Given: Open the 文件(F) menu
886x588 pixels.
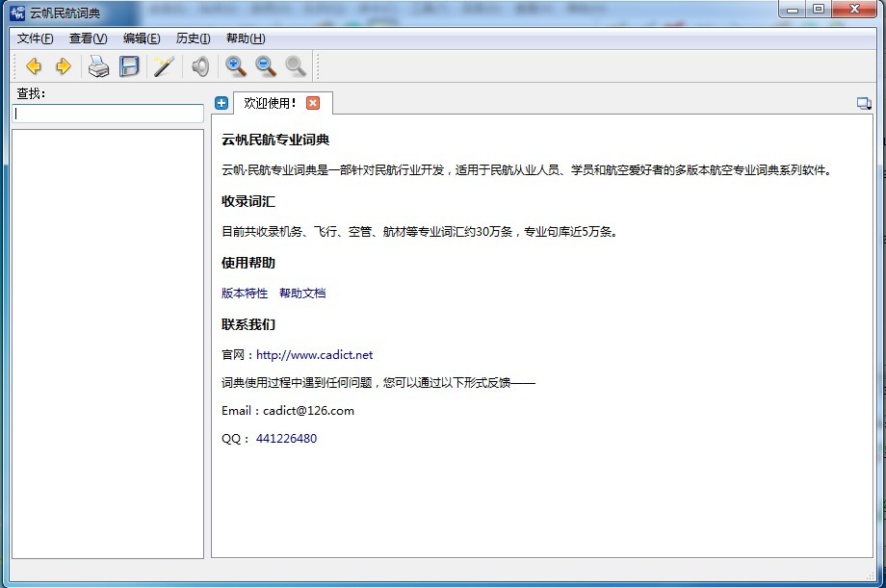Looking at the screenshot, I should [36, 38].
